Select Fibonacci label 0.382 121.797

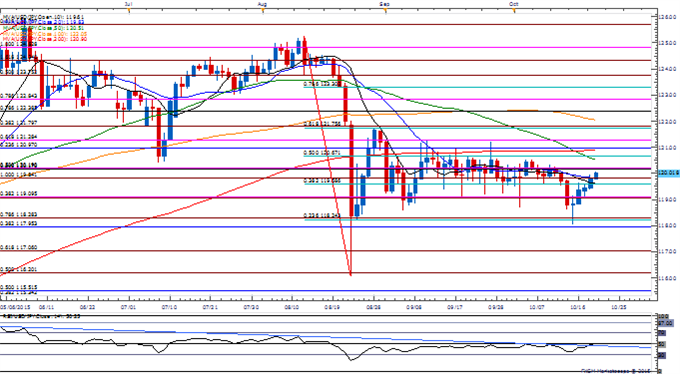click(19, 123)
